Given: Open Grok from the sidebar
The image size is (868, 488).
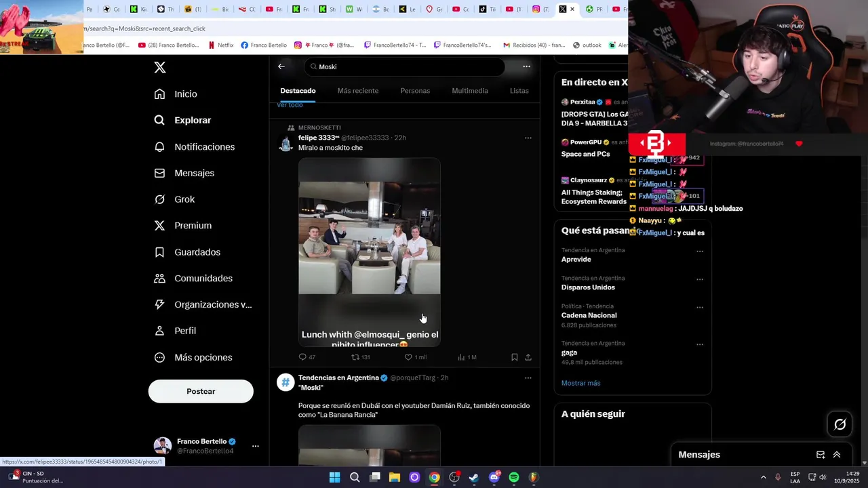Looking at the screenshot, I should 174,199.
